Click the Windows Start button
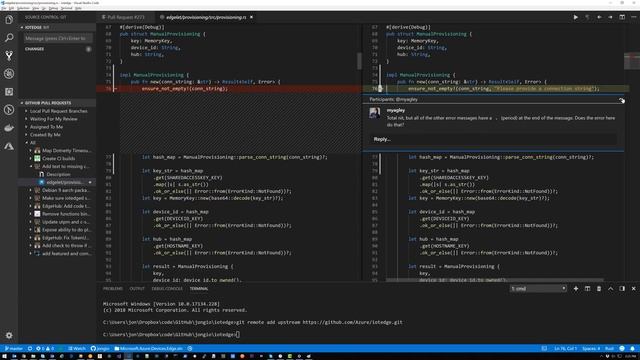 pyautogui.click(x=5, y=356)
